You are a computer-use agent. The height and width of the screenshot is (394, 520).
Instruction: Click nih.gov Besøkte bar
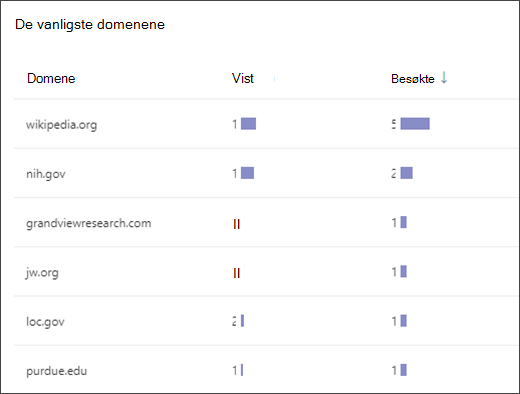tap(406, 173)
